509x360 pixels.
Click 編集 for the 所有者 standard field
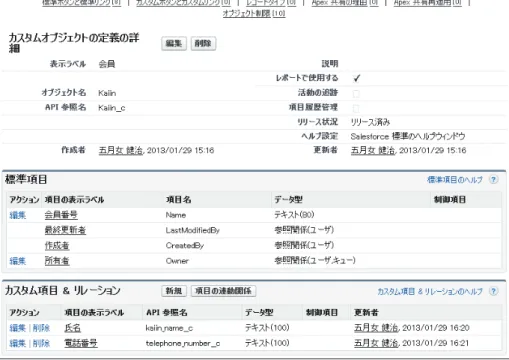pyautogui.click(x=18, y=261)
